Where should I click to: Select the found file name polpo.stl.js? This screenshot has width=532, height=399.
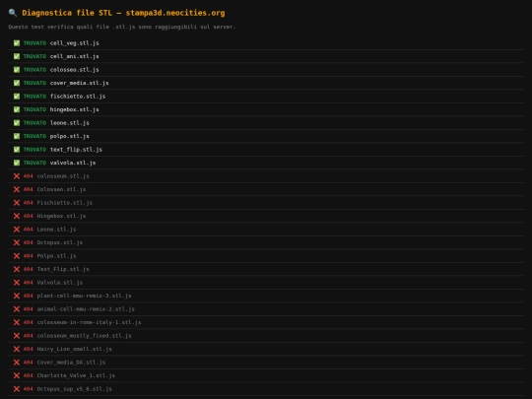coord(70,136)
